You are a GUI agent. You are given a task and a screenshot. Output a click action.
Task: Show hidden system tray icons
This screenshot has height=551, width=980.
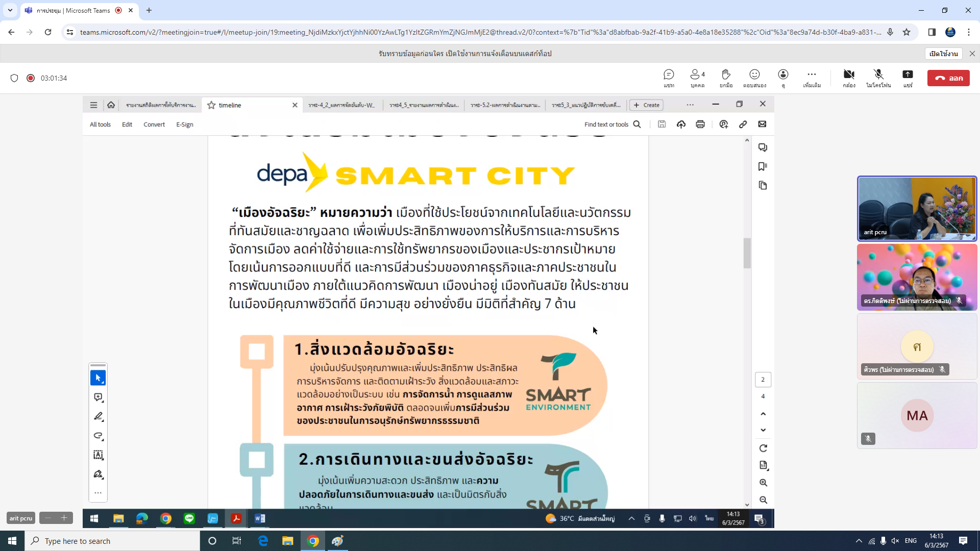(859, 541)
